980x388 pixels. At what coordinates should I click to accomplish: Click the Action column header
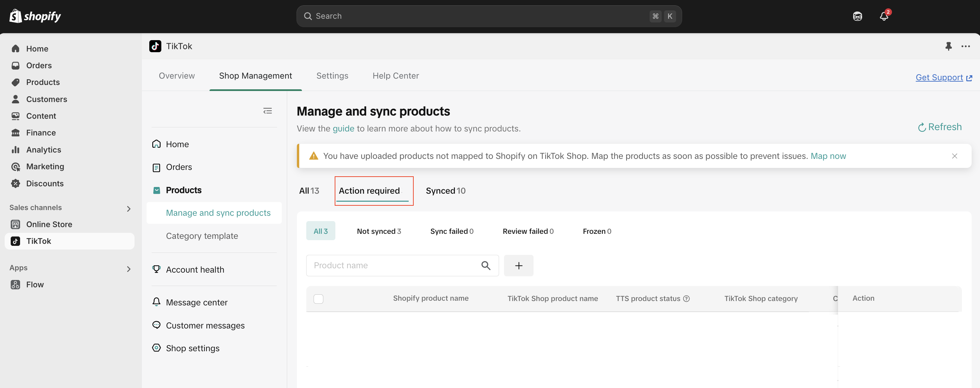click(x=863, y=298)
